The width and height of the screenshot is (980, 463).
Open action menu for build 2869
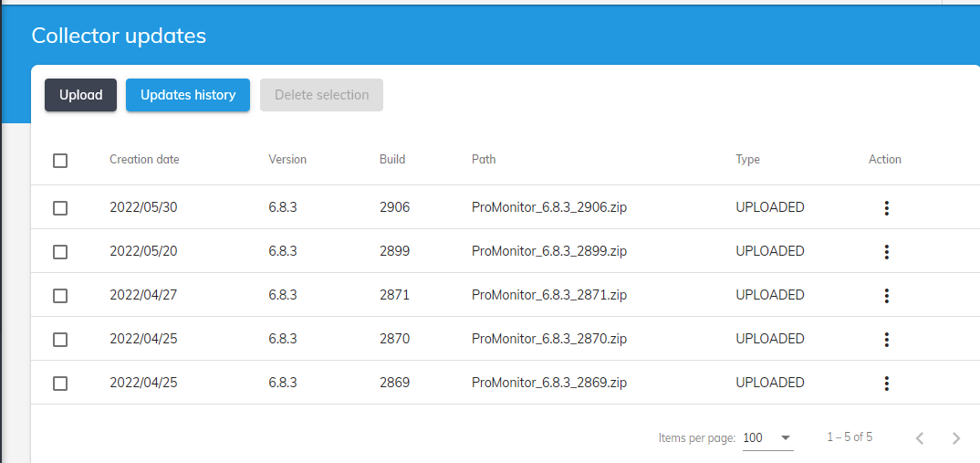tap(886, 384)
